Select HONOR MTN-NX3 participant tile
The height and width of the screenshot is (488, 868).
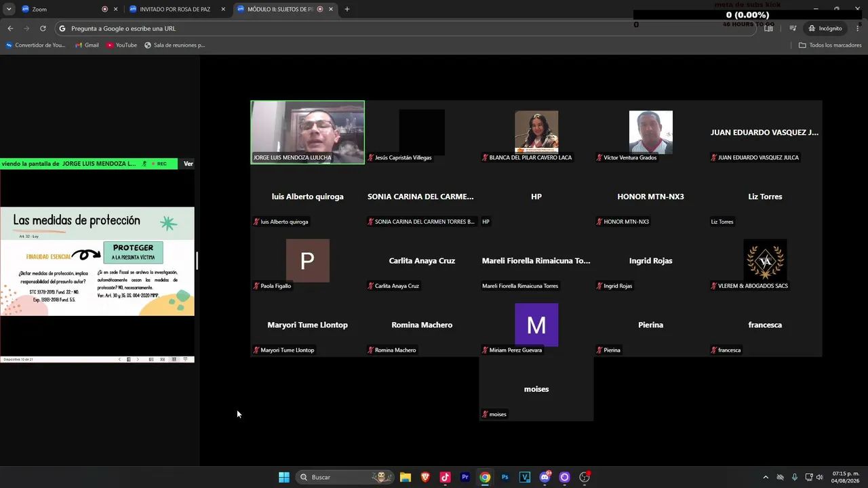(651, 197)
